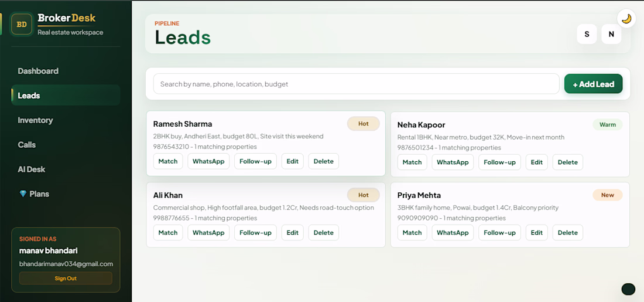Click the text 'Rental 1BHK, Near metro'

coord(433,137)
